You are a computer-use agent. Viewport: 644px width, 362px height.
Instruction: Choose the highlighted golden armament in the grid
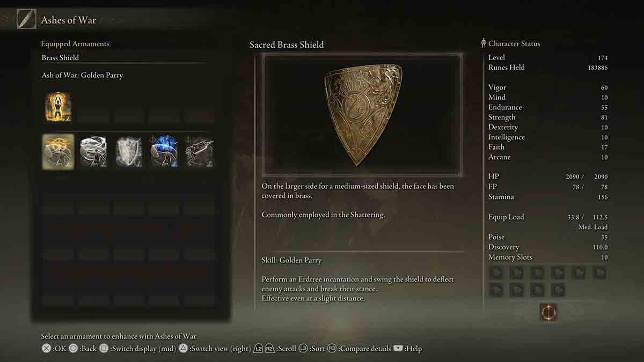click(58, 152)
